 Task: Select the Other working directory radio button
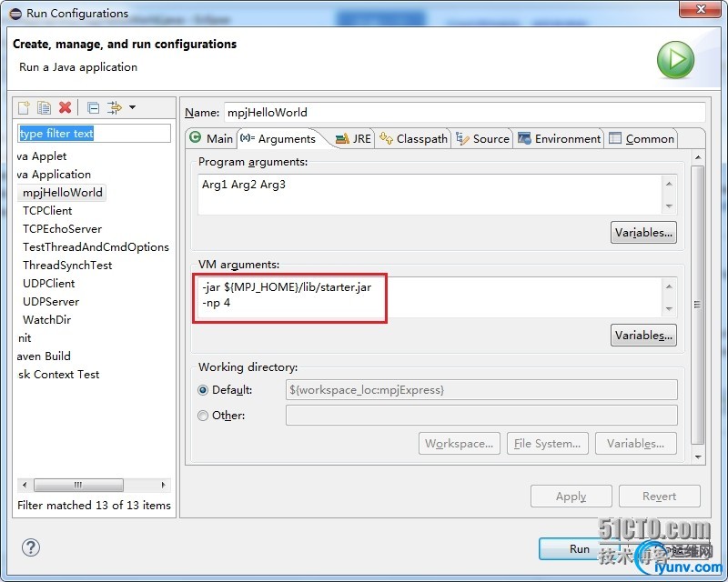(x=203, y=416)
